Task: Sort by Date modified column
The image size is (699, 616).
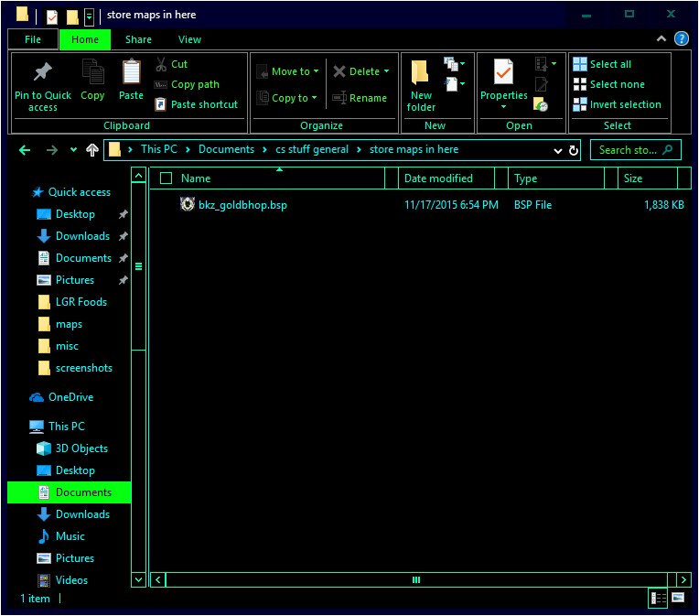Action: (446, 178)
